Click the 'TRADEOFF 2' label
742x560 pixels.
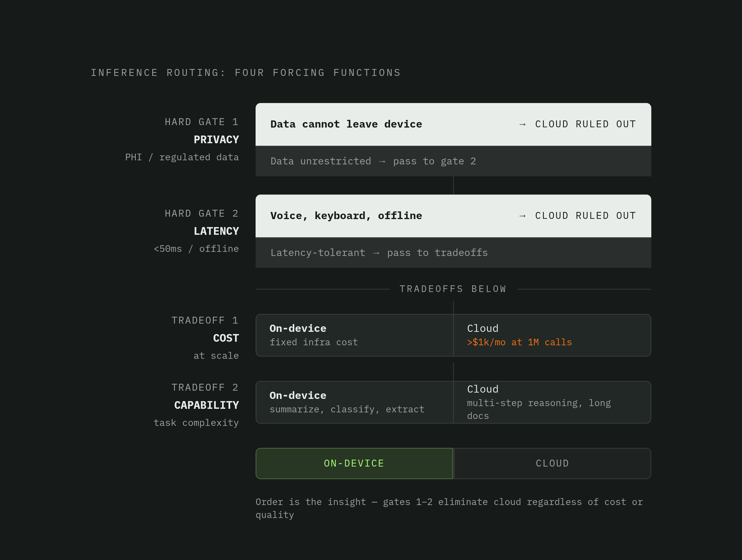point(205,388)
